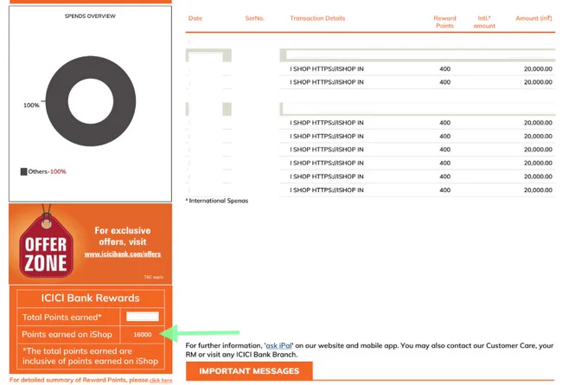This screenshot has width=588, height=385.
Task: Click 'For detailed summary of Reward Points' text
Action: coord(79,380)
